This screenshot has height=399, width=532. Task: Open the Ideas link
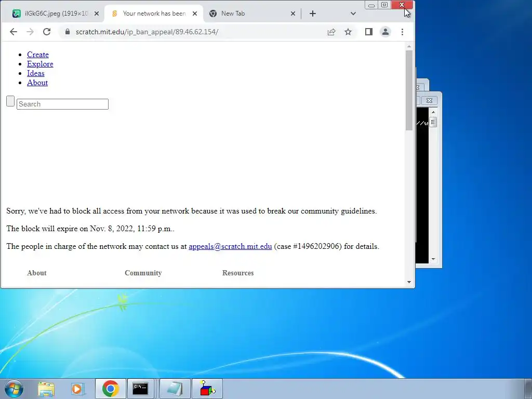tap(36, 73)
